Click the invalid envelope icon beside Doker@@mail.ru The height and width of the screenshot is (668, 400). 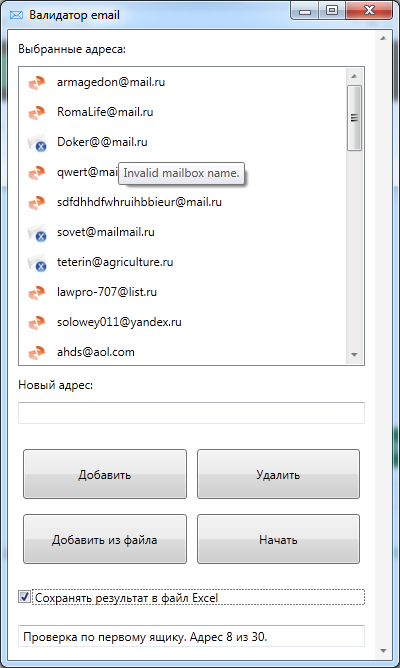[x=37, y=143]
